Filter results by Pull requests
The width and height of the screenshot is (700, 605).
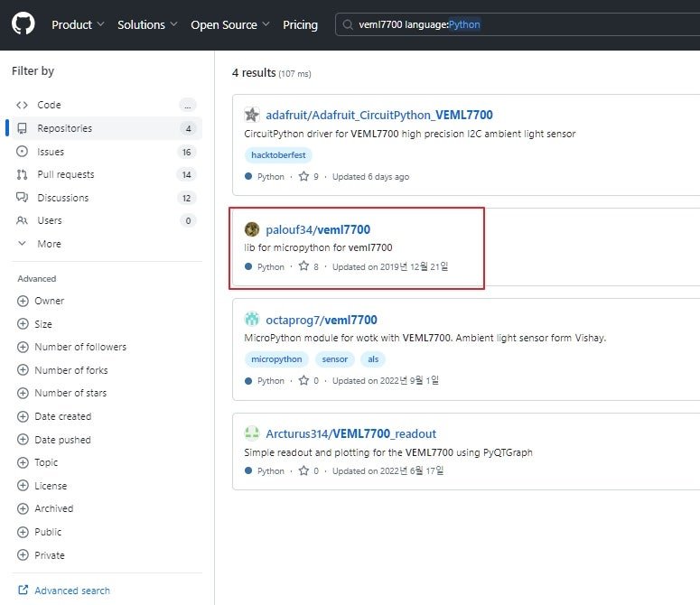coord(107,174)
